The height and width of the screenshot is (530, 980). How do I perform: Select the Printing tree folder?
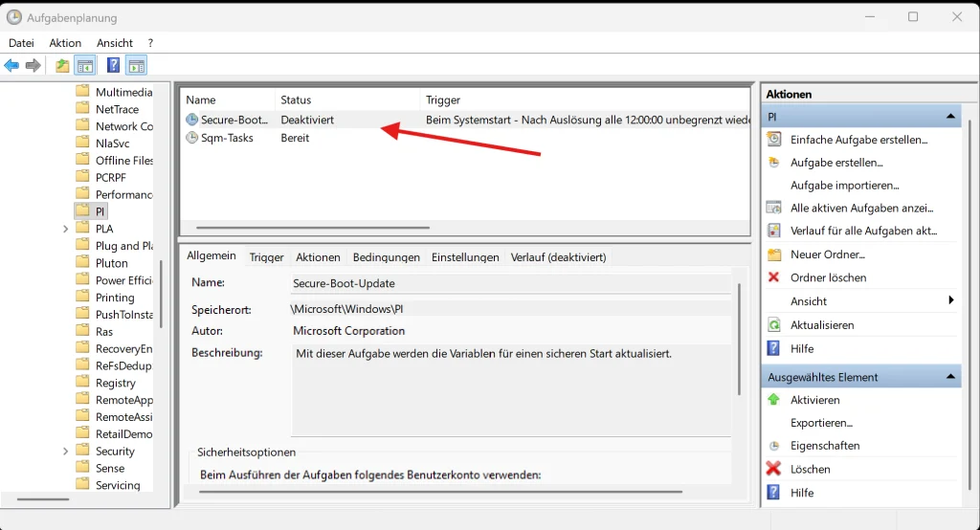pyautogui.click(x=115, y=298)
